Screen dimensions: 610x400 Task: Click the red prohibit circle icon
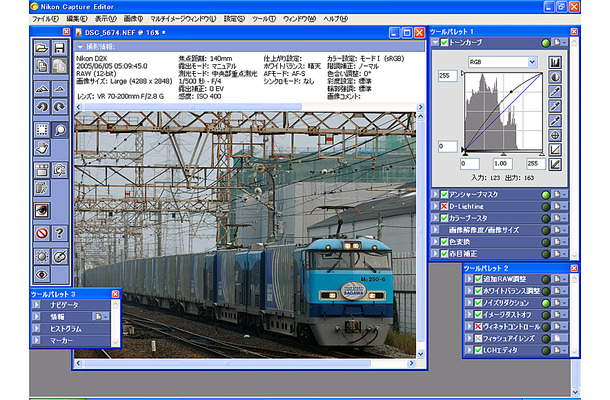[x=42, y=233]
